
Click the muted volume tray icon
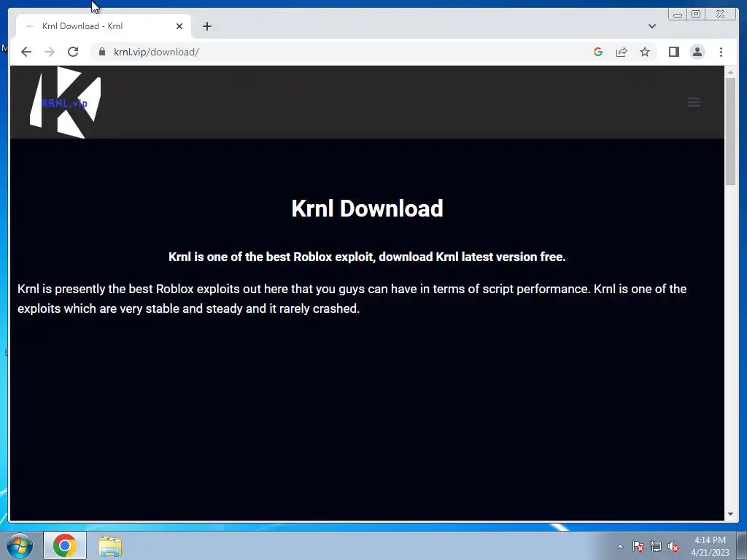[673, 546]
